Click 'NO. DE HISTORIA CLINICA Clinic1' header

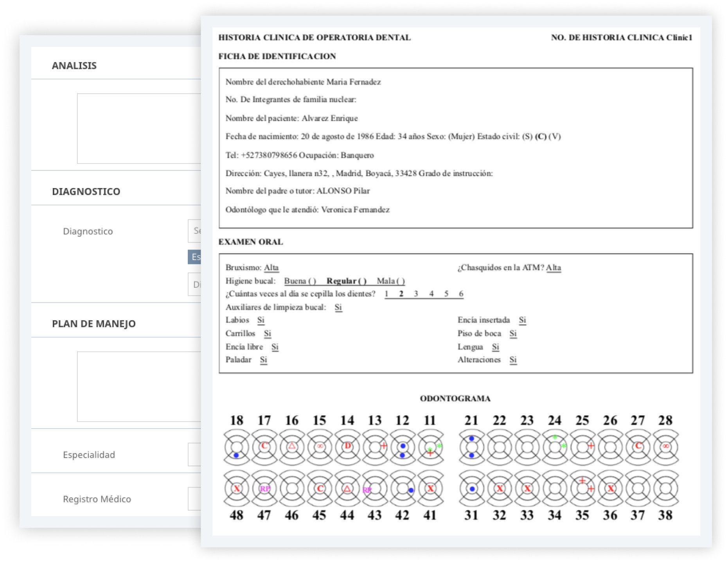pyautogui.click(x=622, y=38)
